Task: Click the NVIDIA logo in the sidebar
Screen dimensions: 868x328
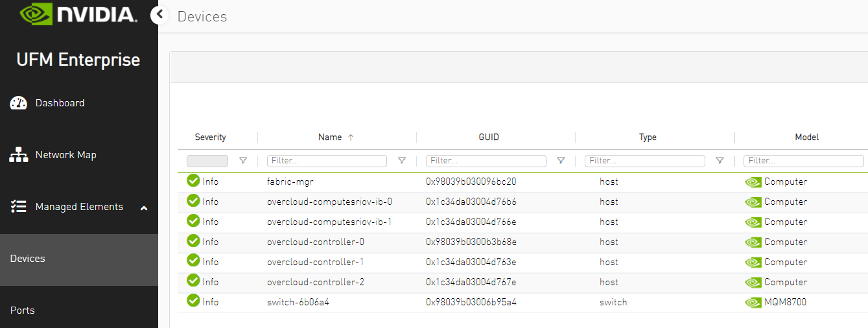Action: click(78, 15)
